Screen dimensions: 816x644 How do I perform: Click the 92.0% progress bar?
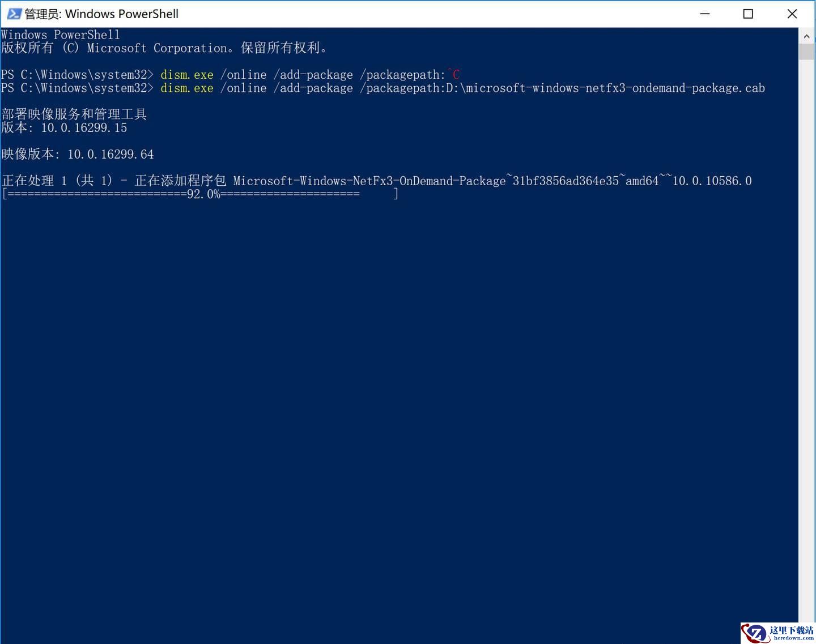[x=200, y=194]
